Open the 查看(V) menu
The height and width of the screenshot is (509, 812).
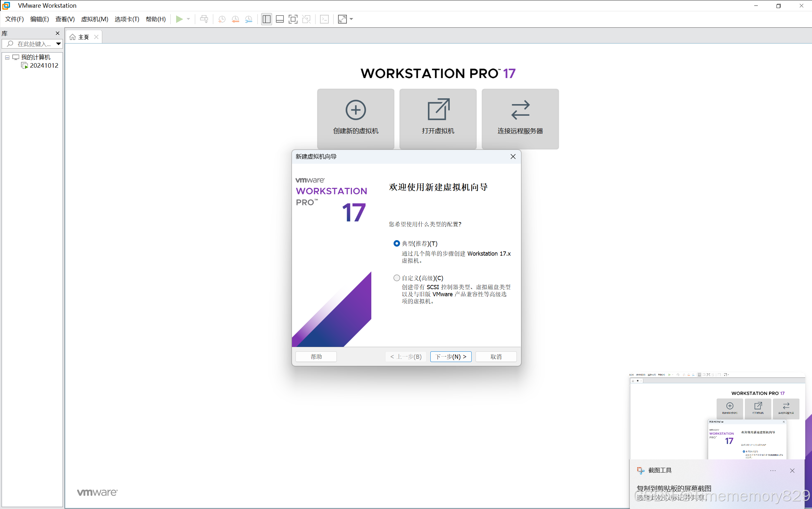pyautogui.click(x=65, y=19)
